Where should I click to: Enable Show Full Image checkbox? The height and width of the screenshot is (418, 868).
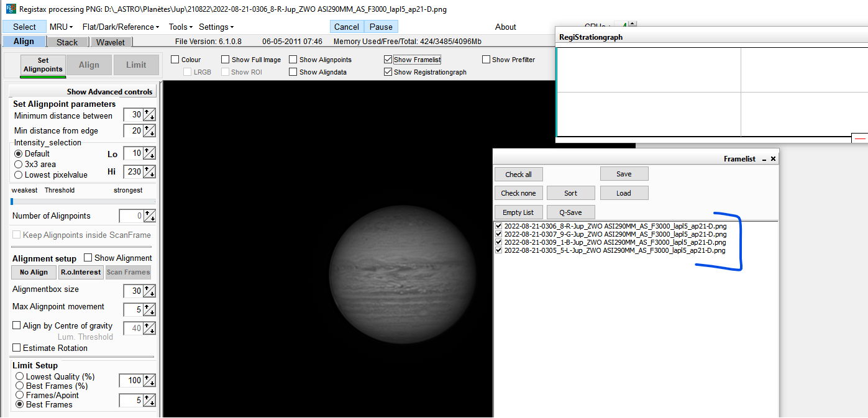[x=226, y=60]
